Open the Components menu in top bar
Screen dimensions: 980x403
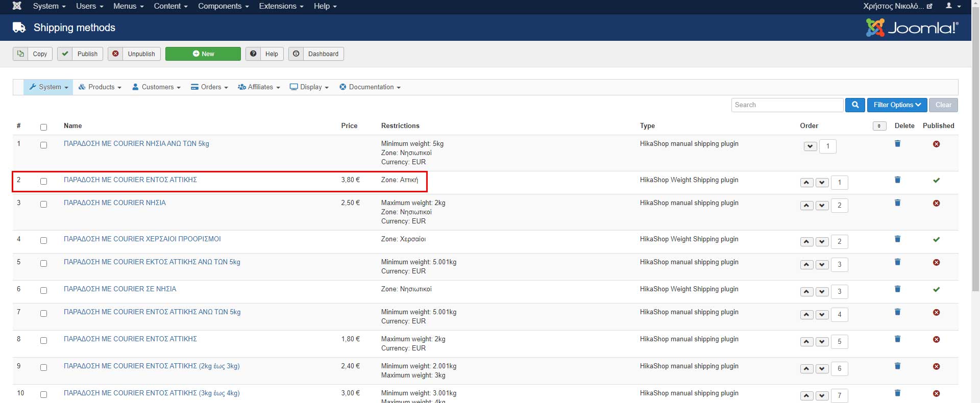[x=223, y=6]
